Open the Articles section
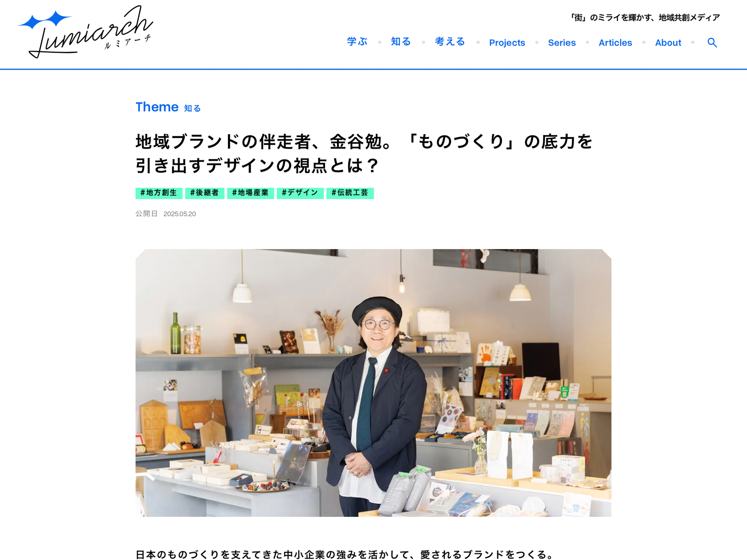The height and width of the screenshot is (560, 747). pyautogui.click(x=615, y=43)
